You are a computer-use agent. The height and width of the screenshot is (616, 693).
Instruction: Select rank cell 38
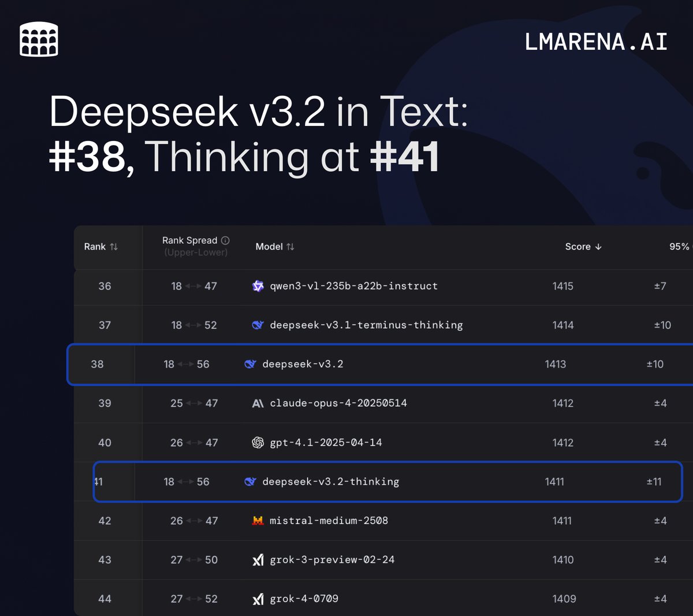click(x=97, y=364)
